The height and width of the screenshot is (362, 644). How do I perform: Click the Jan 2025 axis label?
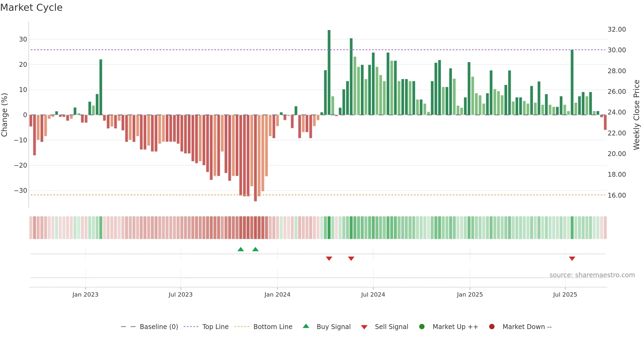470,294
